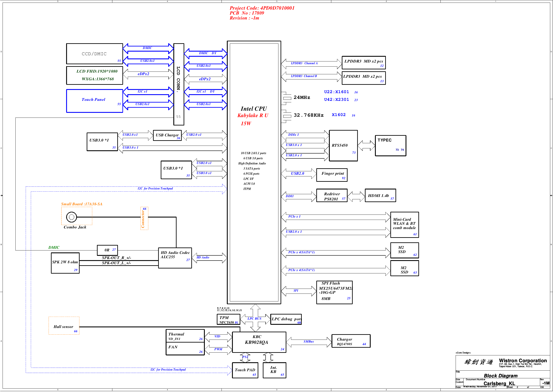
Task: Select the RTS5450 block
Action: [x=343, y=146]
